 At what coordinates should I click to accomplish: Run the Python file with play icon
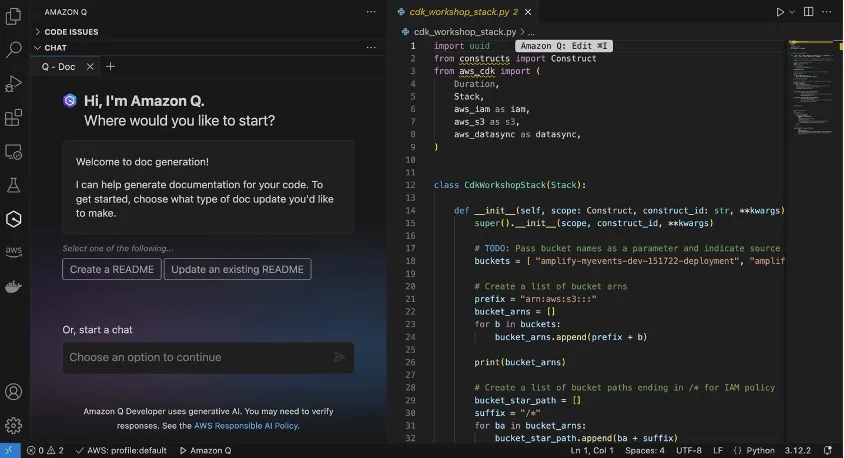coord(779,12)
